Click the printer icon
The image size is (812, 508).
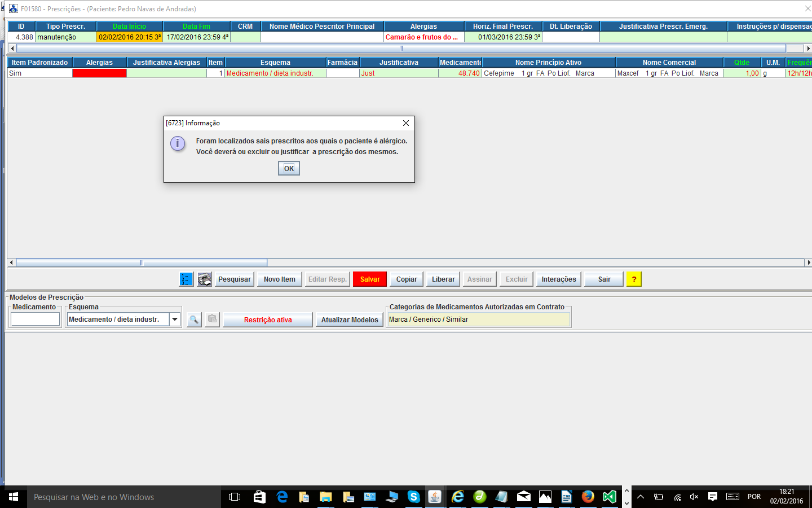[205, 279]
